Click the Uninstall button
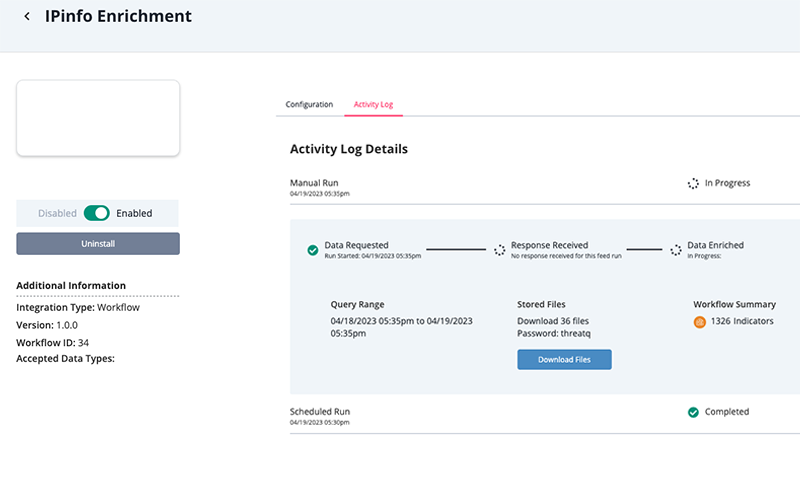 pyautogui.click(x=98, y=243)
